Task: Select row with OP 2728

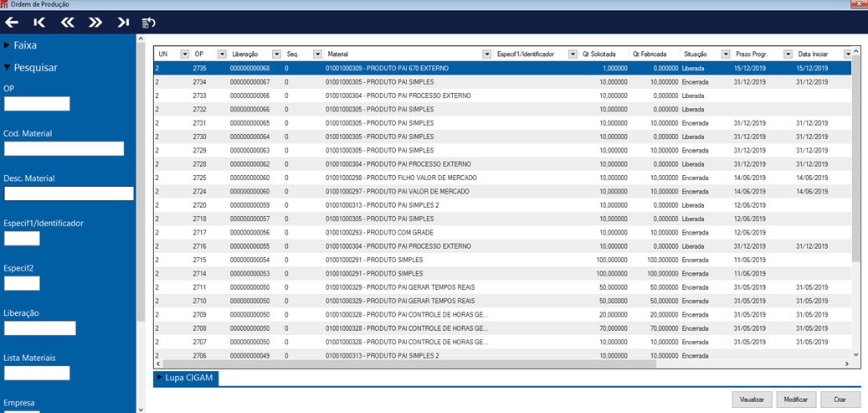Action: [503, 164]
